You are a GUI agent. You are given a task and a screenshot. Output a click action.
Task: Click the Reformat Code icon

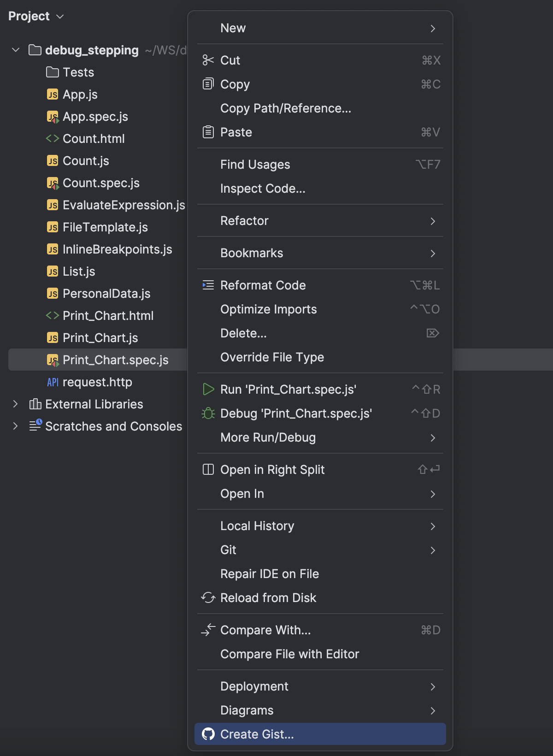[x=208, y=285]
